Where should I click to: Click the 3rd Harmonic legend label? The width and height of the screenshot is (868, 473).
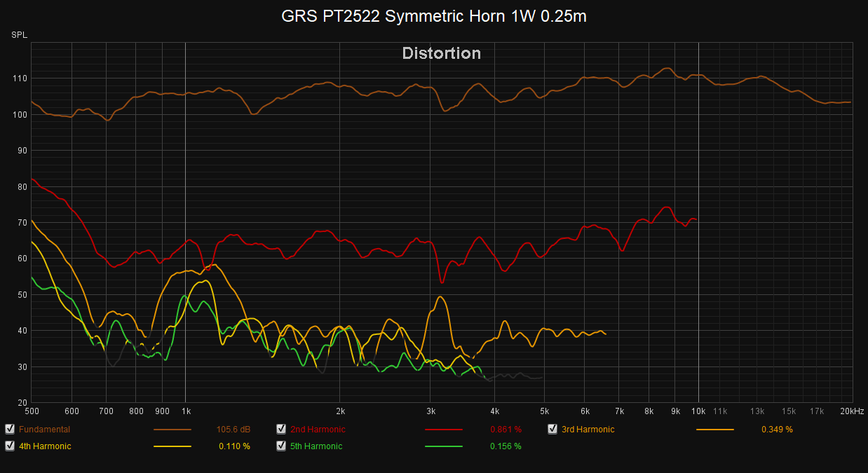point(588,430)
